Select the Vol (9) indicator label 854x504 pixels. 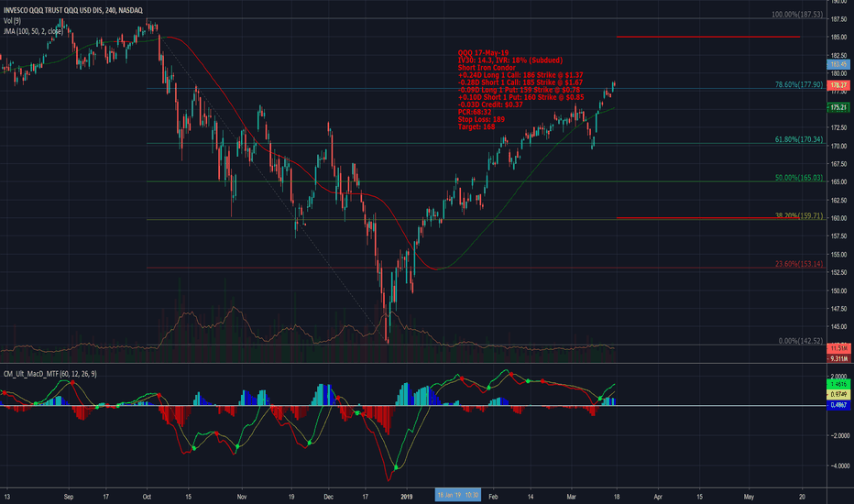click(12, 21)
